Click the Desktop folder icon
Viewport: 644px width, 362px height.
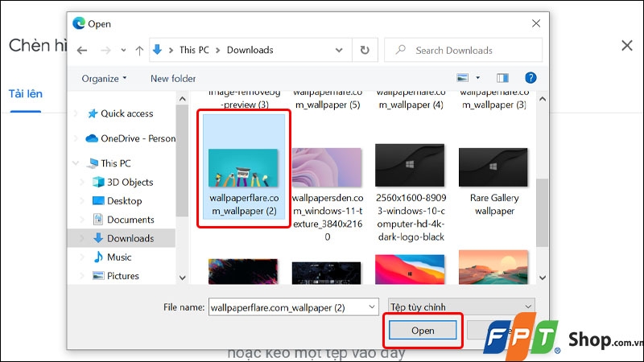(x=98, y=200)
